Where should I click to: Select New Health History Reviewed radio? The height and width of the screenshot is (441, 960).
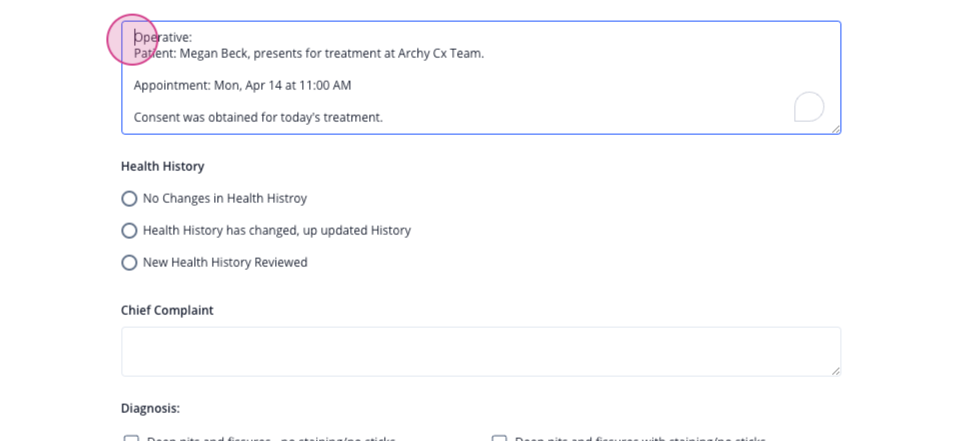129,262
